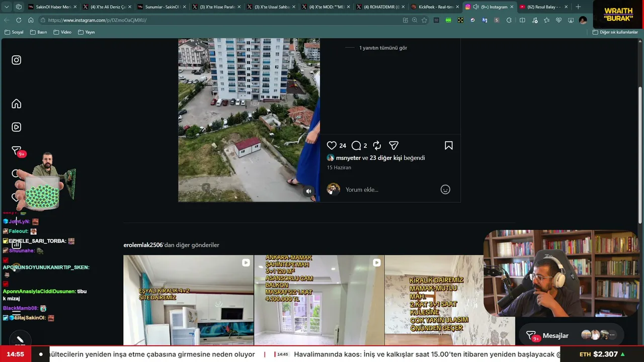Image resolution: width=644 pixels, height=362 pixels.
Task: View all replies via '1 yanıtın tümünü gör'
Action: (383, 48)
